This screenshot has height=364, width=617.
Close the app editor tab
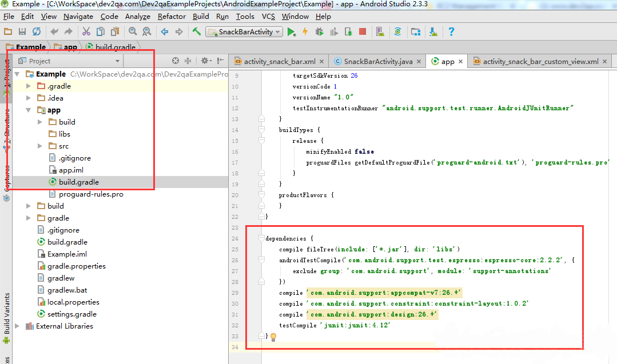460,61
